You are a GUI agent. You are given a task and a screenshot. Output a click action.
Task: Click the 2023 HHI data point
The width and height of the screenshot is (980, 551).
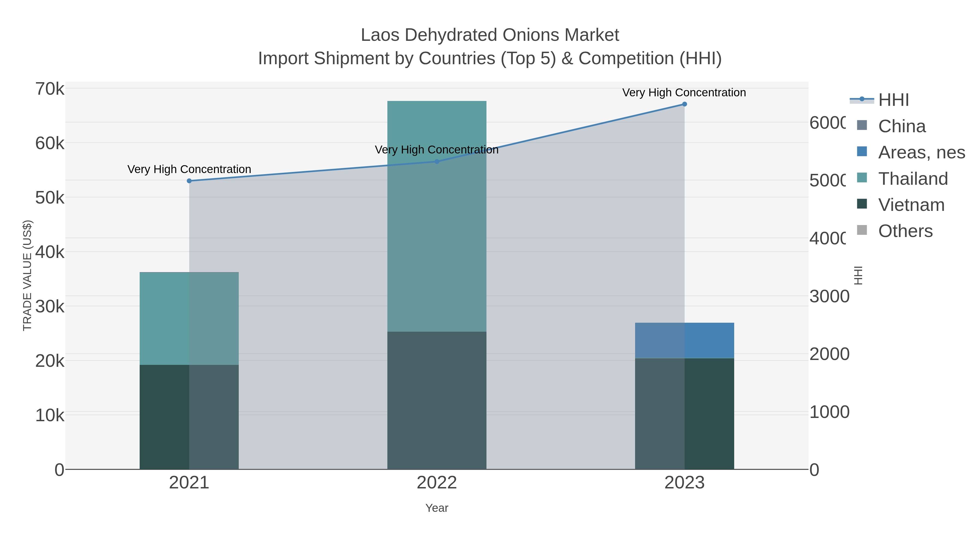click(684, 104)
